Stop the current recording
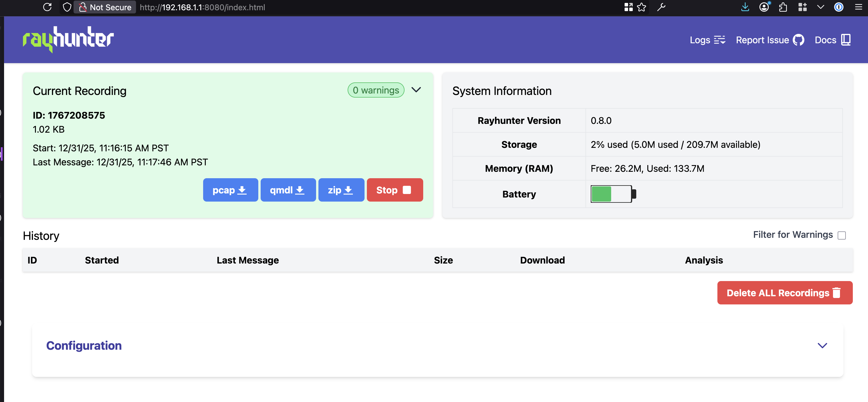The image size is (868, 402). [395, 190]
